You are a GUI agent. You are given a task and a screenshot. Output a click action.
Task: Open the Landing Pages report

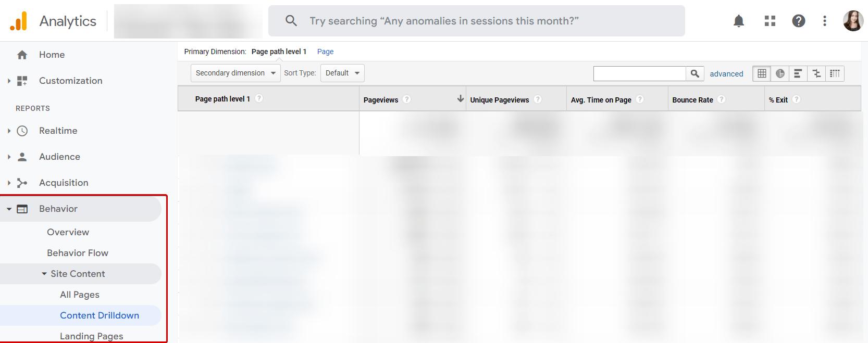click(x=91, y=336)
